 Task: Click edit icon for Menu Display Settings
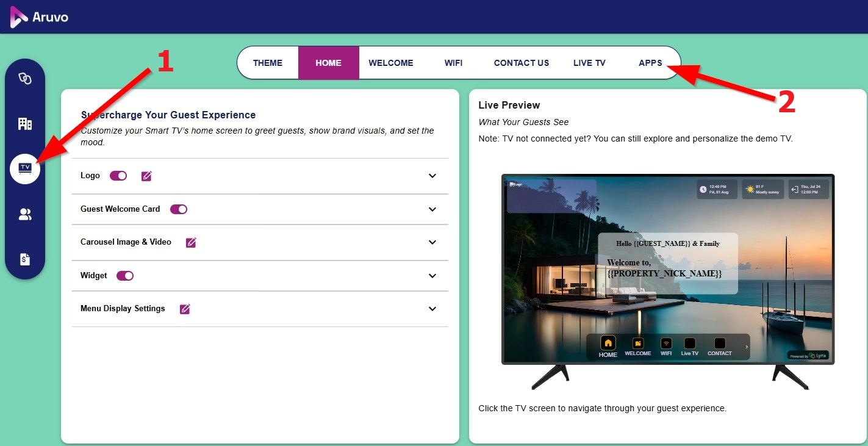point(185,309)
